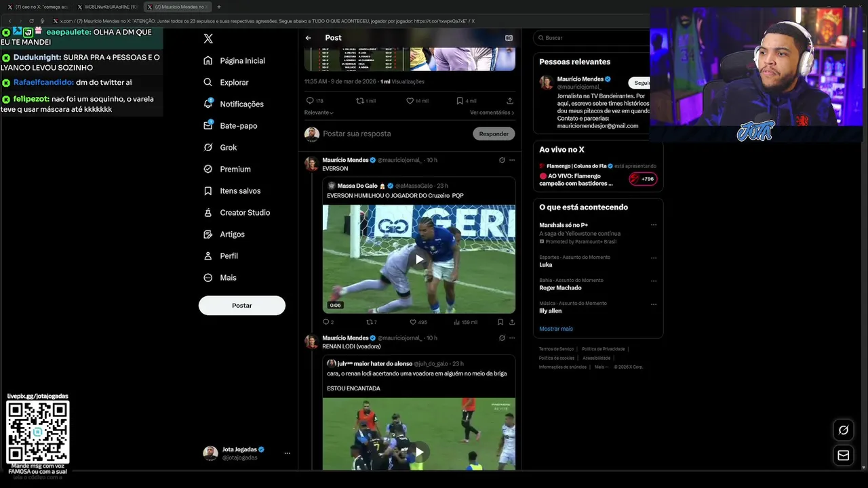868x488 pixels.
Task: Open Jota Jogadas account options menu
Action: point(287,453)
